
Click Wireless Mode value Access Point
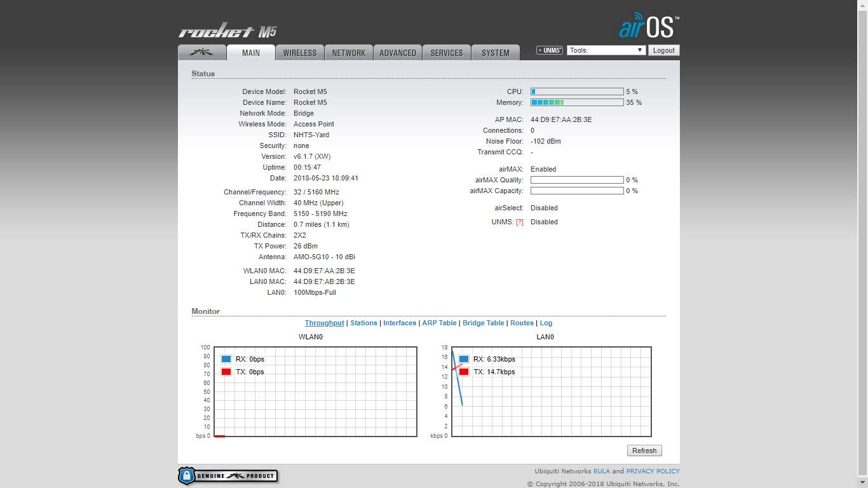coord(314,124)
